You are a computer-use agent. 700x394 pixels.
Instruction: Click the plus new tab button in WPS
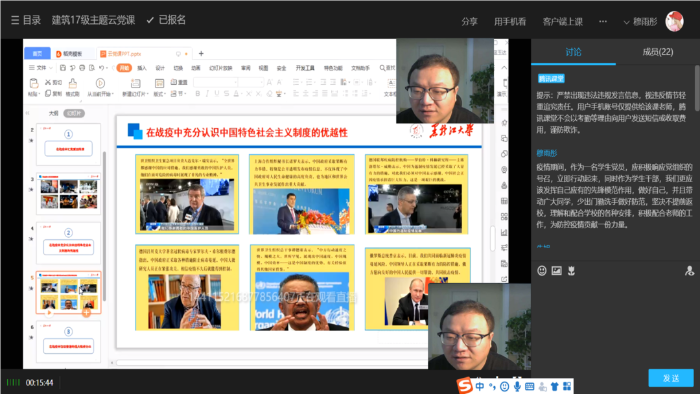coord(201,54)
